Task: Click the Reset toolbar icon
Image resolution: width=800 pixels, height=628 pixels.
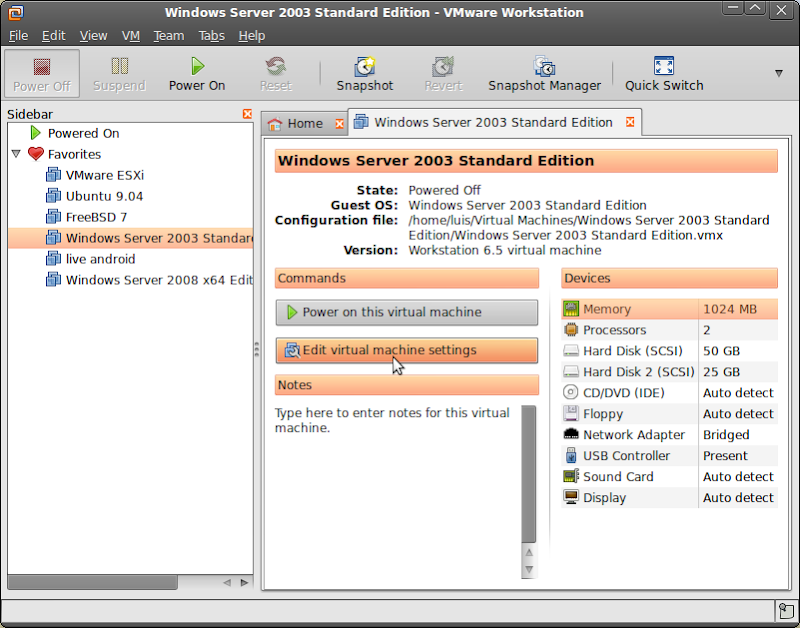Action: pyautogui.click(x=276, y=73)
